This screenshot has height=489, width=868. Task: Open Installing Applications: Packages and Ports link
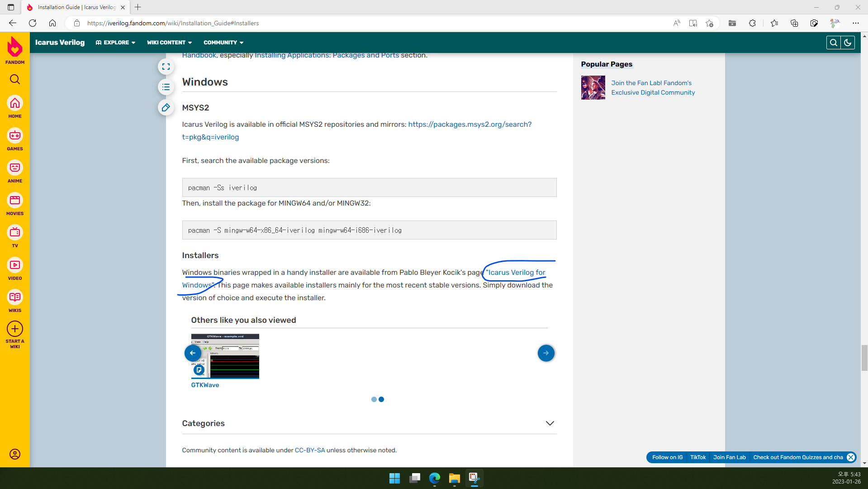pyautogui.click(x=327, y=55)
